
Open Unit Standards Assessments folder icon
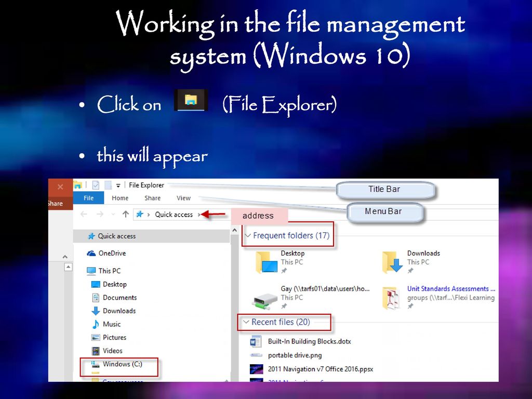391,298
